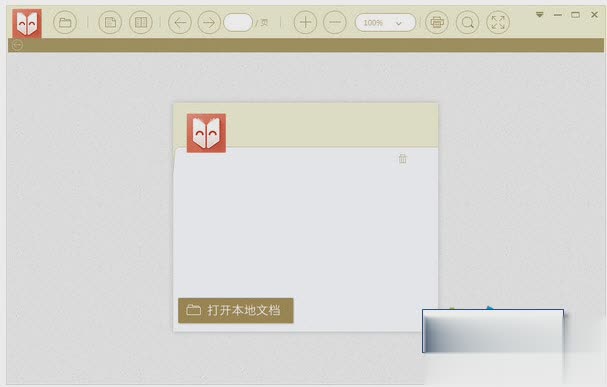Select two-page book view icon
The image size is (607, 387).
(x=141, y=22)
